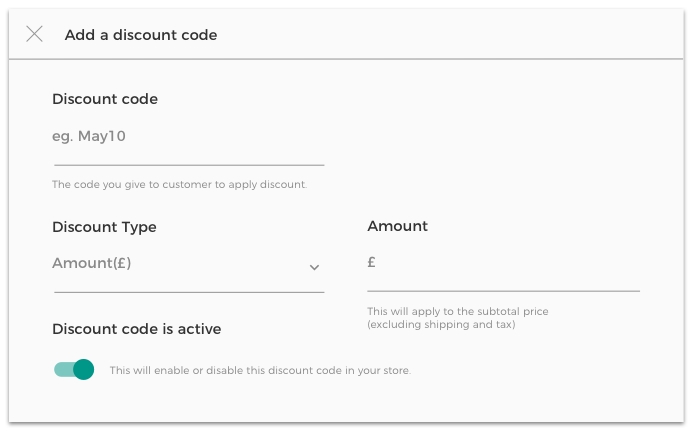Screen dimensions: 693x431
Task: Click the 'Discount Type' label
Action: (x=104, y=227)
